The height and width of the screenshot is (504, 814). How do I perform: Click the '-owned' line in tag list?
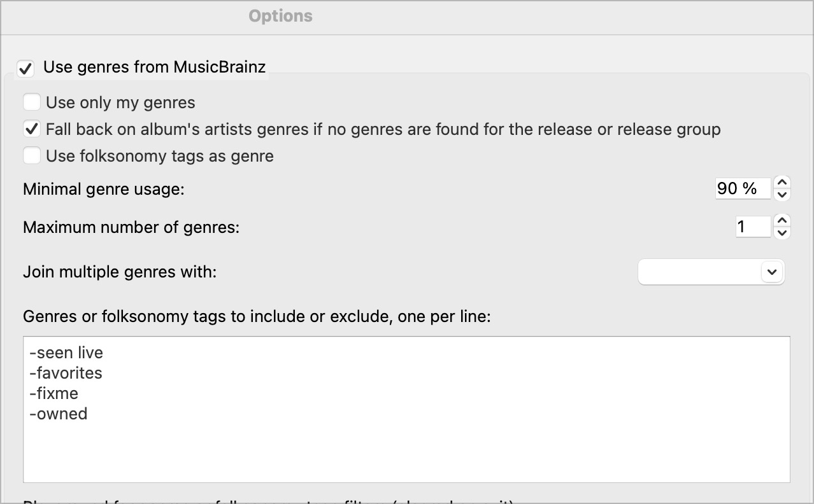click(59, 414)
